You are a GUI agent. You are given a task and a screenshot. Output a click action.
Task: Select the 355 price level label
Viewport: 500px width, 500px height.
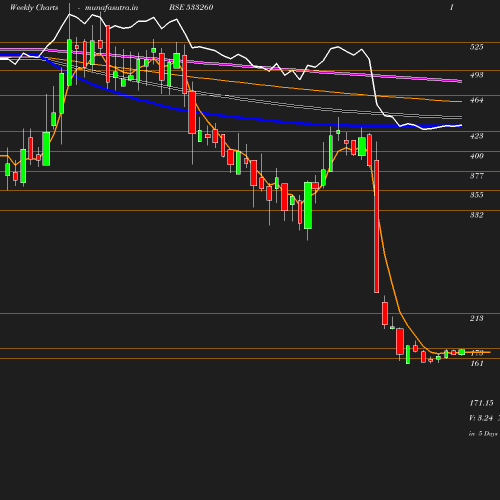pyautogui.click(x=476, y=195)
